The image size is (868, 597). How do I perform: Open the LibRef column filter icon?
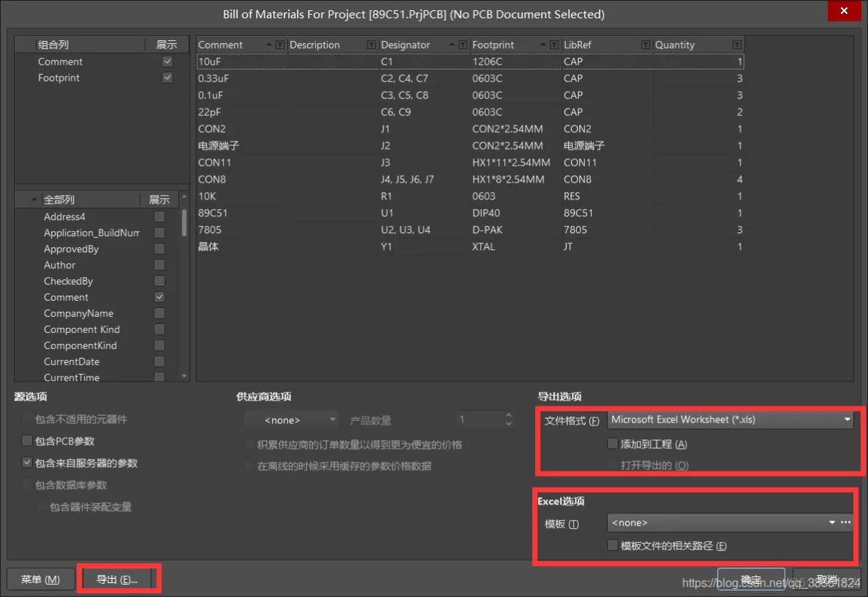[x=645, y=45]
